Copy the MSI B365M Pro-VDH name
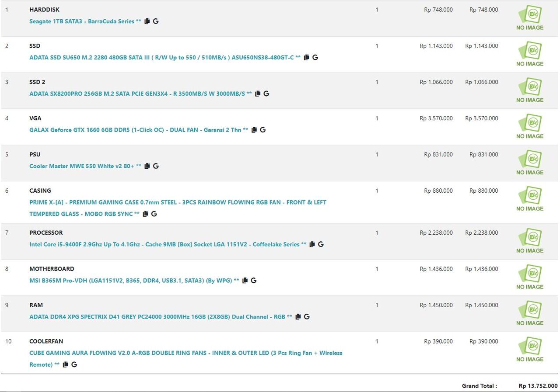This screenshot has width=560, height=392. tap(245, 281)
